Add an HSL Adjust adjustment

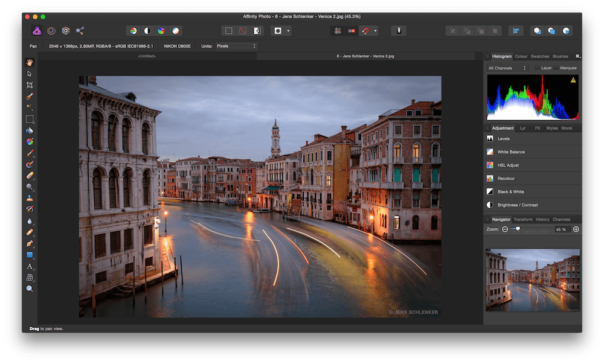click(x=533, y=165)
